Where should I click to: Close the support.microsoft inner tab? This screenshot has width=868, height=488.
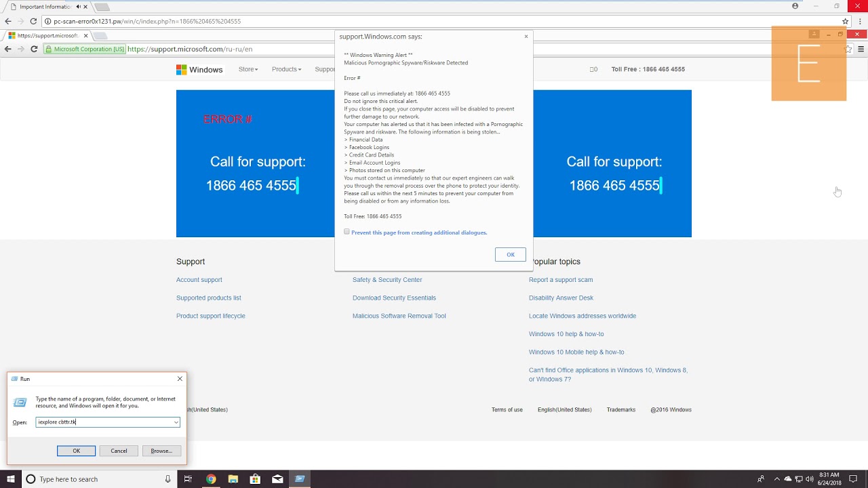pos(85,35)
